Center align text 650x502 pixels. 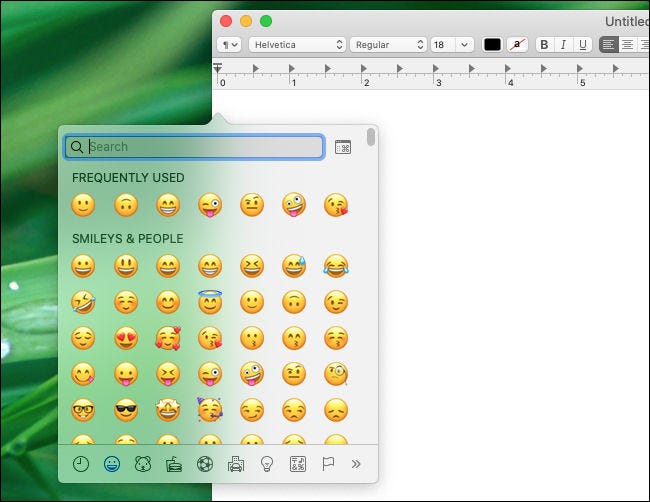pyautogui.click(x=628, y=45)
